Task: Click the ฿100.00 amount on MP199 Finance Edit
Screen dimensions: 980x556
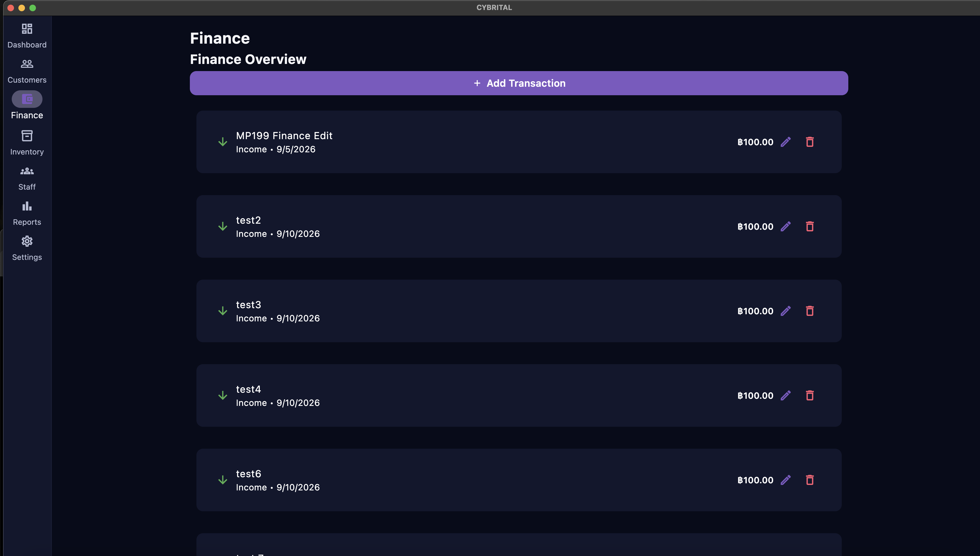Action: [755, 142]
